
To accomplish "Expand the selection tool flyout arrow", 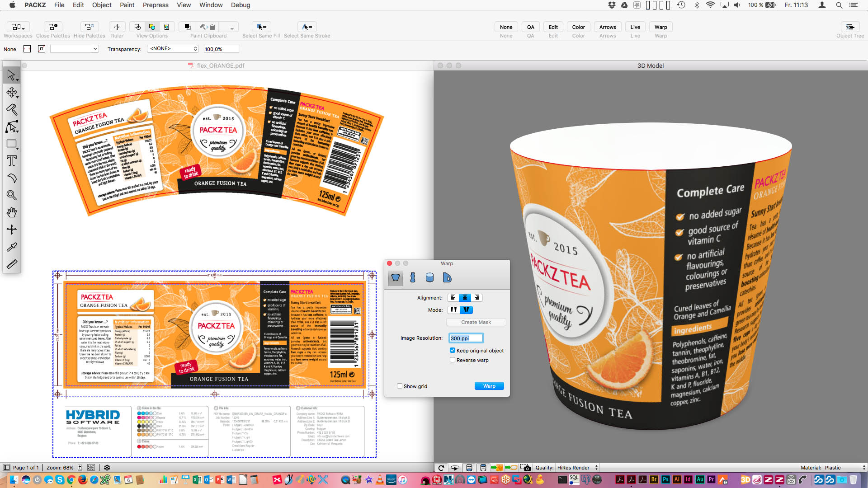I will [18, 80].
